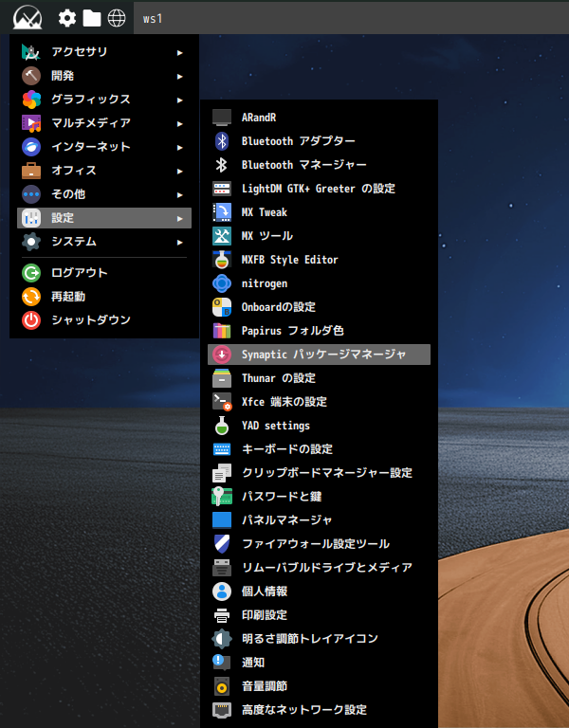The height and width of the screenshot is (728, 569).
Task: Open the マルチメディア menu category
Action: (104, 123)
